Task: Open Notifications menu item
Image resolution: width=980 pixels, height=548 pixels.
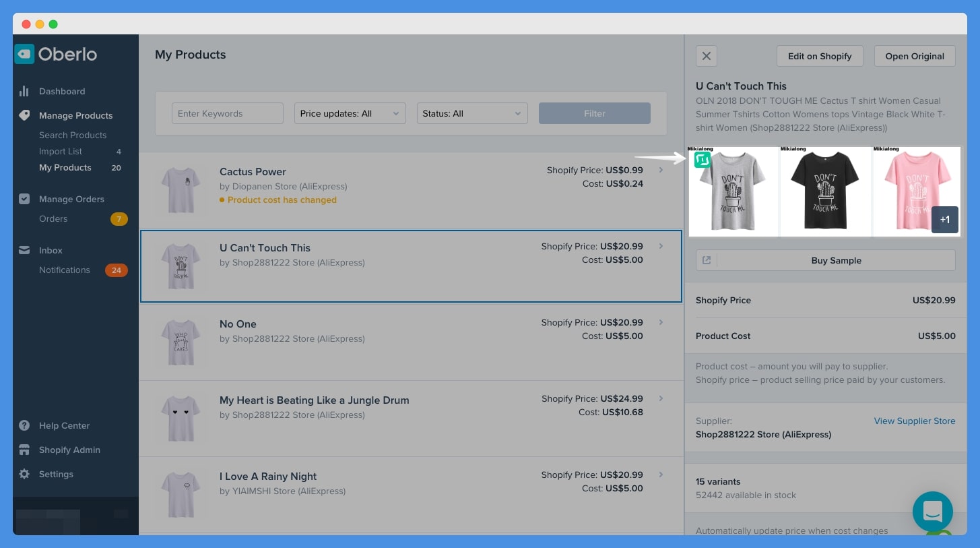Action: click(x=65, y=270)
